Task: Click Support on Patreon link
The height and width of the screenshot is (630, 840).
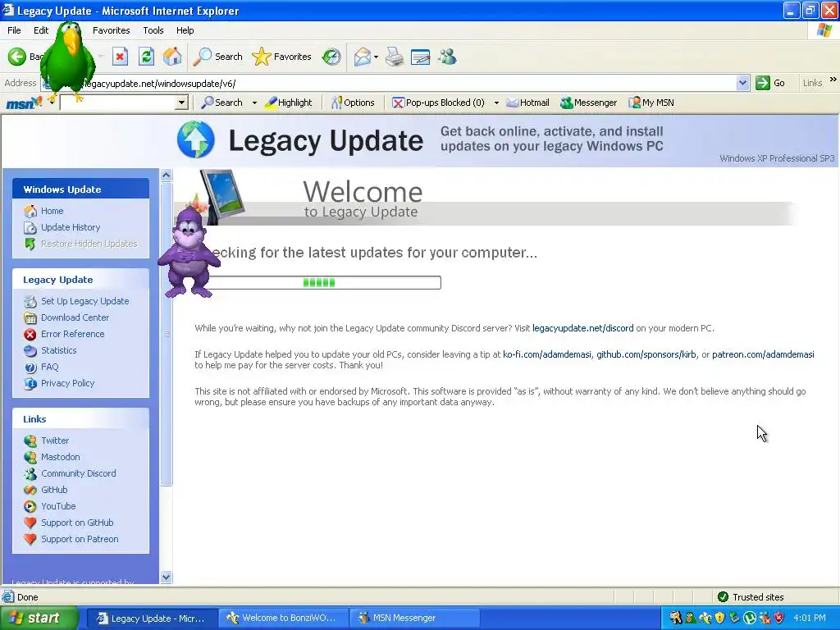Action: 80,539
